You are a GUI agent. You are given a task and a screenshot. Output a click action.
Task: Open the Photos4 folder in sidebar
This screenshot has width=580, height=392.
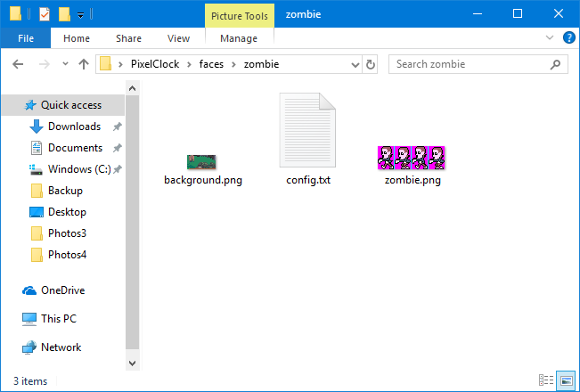[67, 255]
